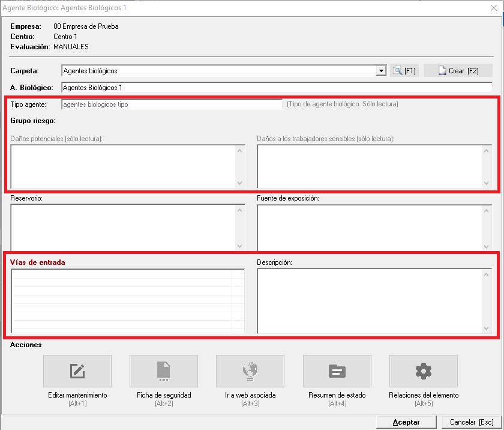Expand the Carpeta dropdown arrow
504x430 pixels.
(x=381, y=71)
